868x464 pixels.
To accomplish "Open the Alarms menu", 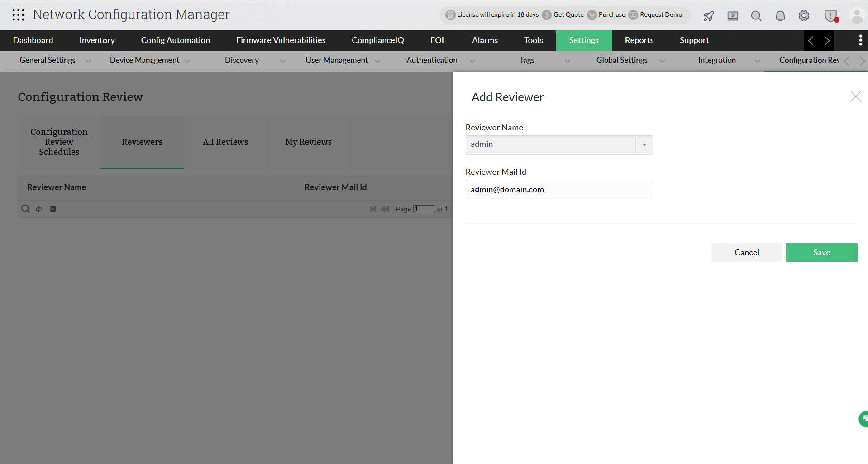I will click(x=485, y=41).
